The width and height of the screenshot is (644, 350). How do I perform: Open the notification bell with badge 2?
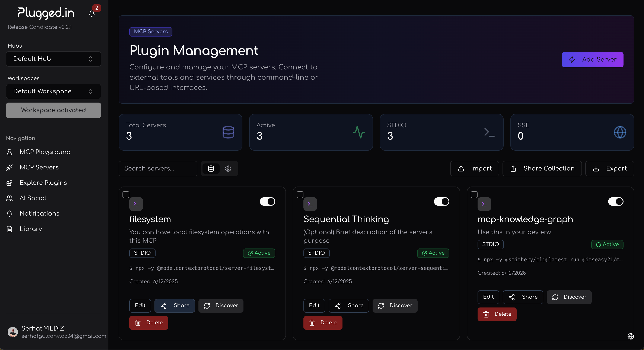pos(92,13)
